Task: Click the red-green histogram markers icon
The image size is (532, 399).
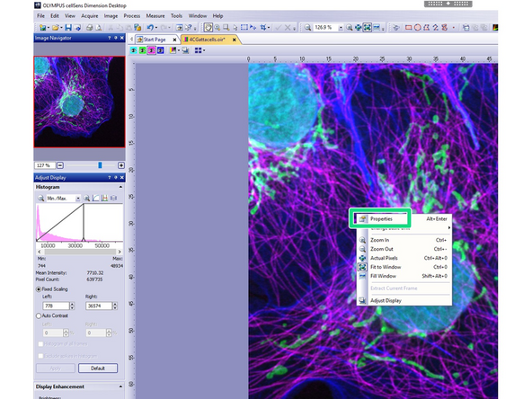Action: (x=104, y=198)
